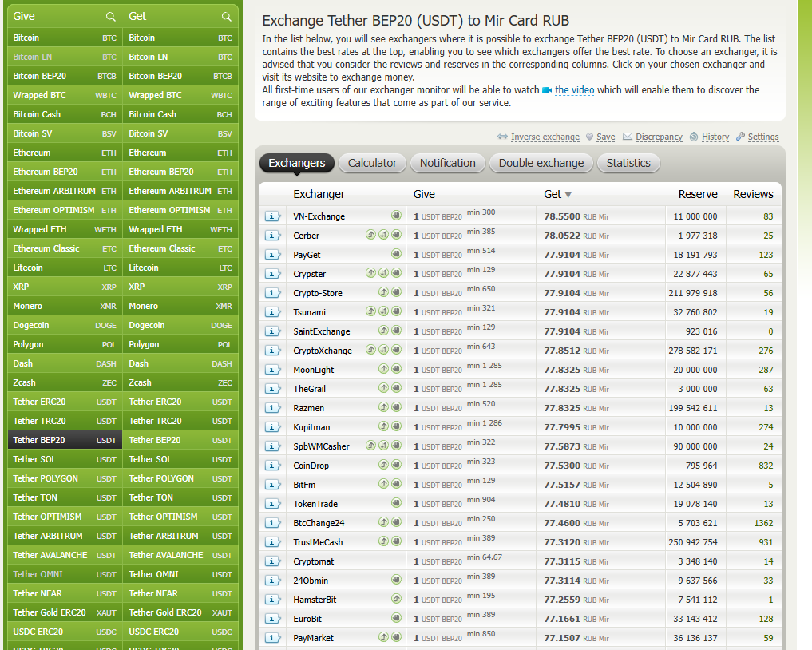The image size is (812, 650).
Task: Open the SaintExchange exchanger name
Action: pyautogui.click(x=322, y=331)
